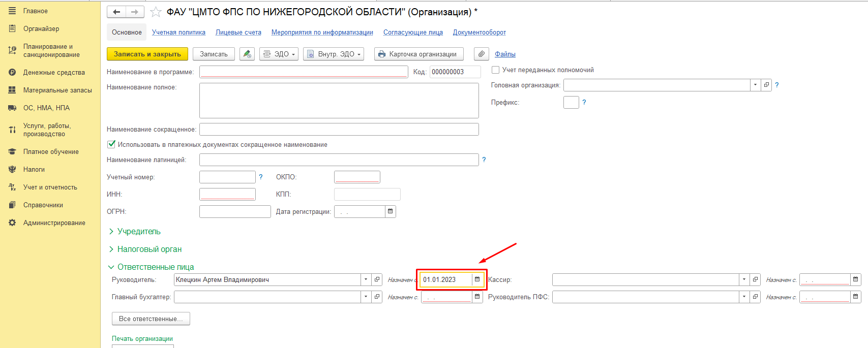Viewport: 868px width, 348px height.
Task: Open Руководитель ПФС dropdown list
Action: 745,297
